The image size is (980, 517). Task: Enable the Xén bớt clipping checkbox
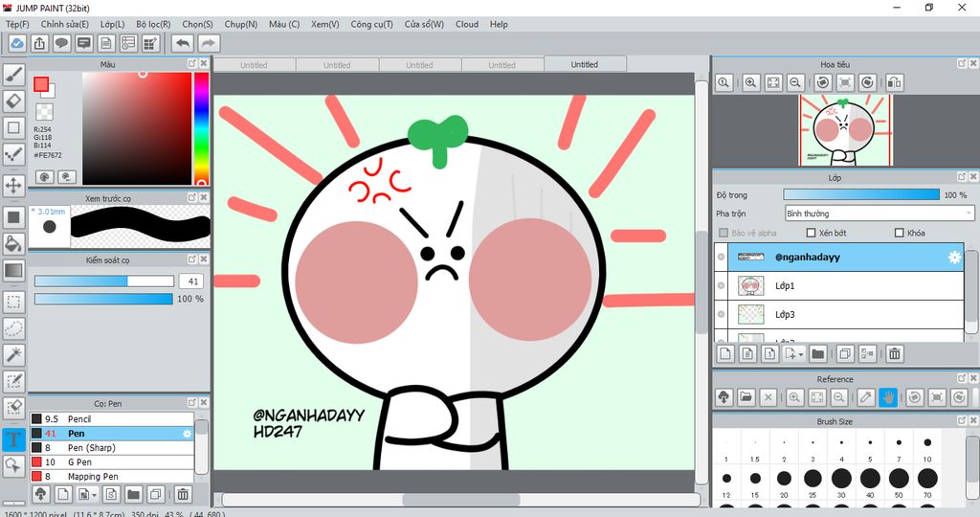[812, 233]
